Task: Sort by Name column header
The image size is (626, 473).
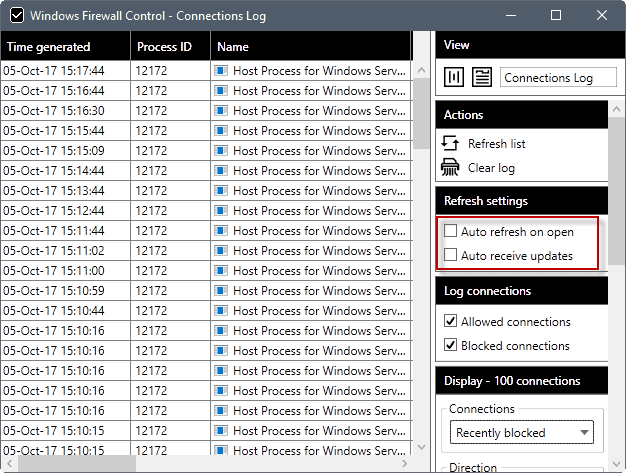Action: (311, 47)
